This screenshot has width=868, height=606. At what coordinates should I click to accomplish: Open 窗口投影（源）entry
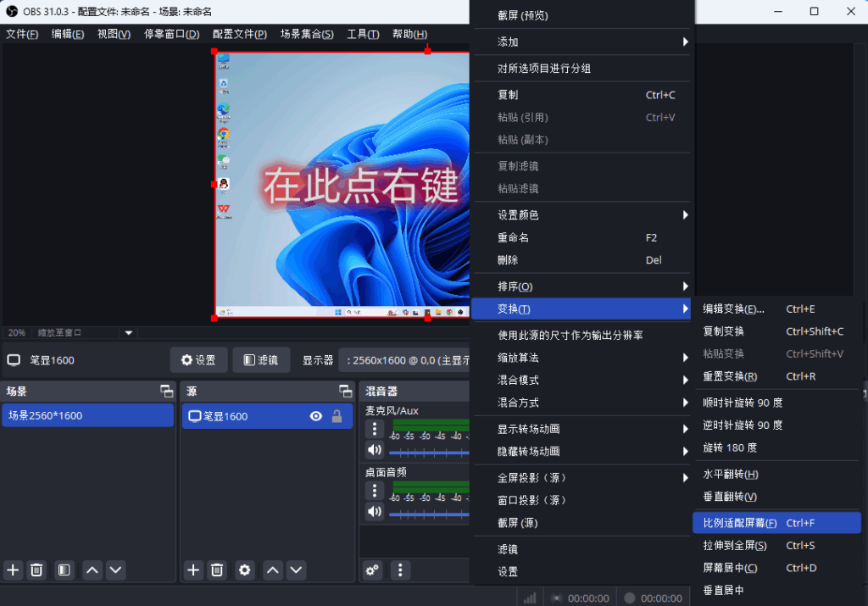(581, 501)
